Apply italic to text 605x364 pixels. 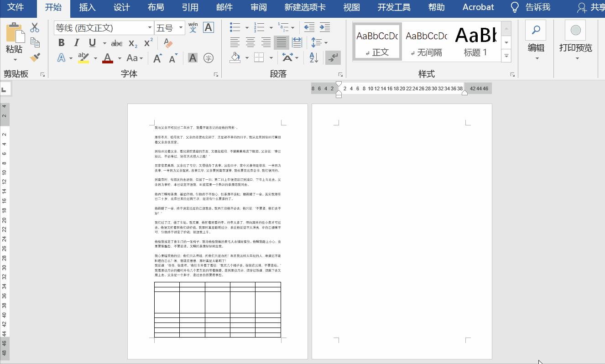pyautogui.click(x=76, y=42)
